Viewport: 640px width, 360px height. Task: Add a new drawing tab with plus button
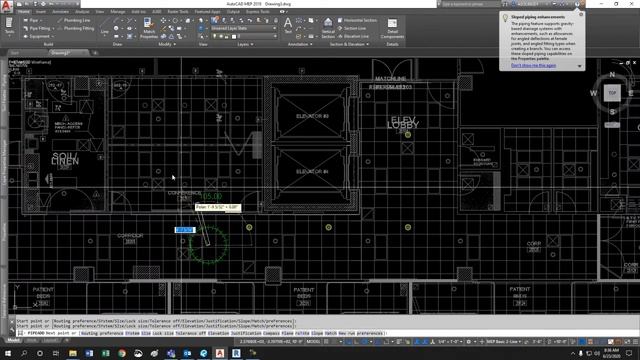95,53
